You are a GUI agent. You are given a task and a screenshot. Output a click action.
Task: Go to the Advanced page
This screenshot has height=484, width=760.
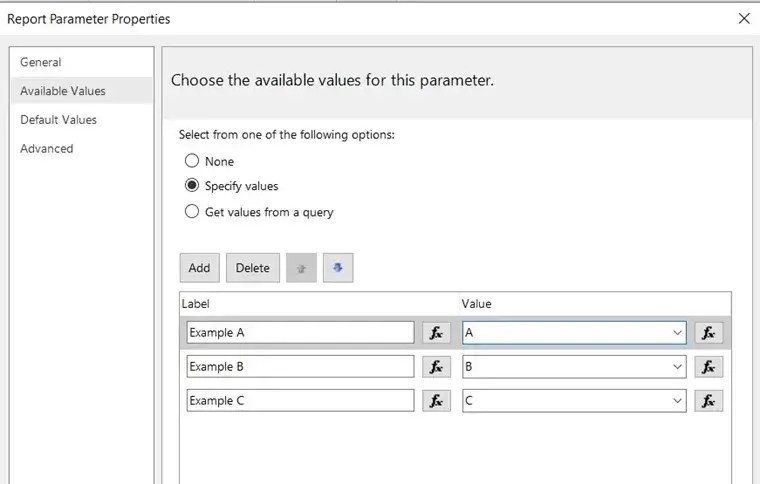pyautogui.click(x=46, y=149)
